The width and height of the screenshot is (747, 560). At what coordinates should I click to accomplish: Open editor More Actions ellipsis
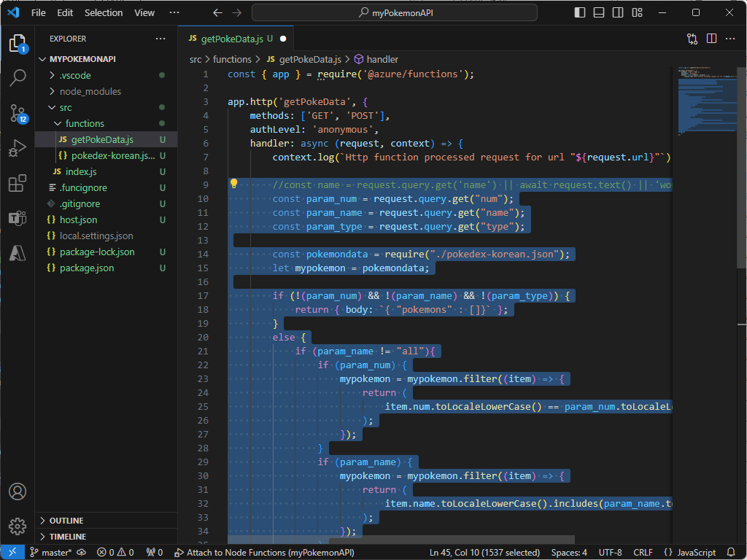click(730, 39)
